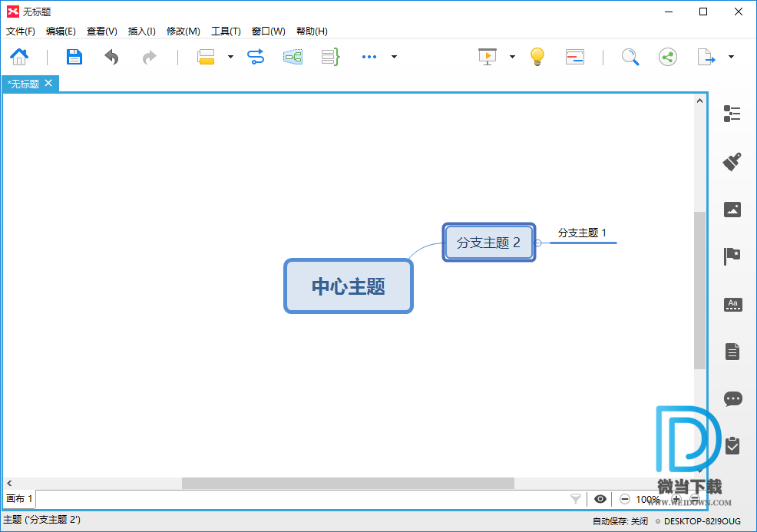The height and width of the screenshot is (532, 757).
Task: Start brainstorming mode with lightbulb icon
Action: [x=537, y=57]
